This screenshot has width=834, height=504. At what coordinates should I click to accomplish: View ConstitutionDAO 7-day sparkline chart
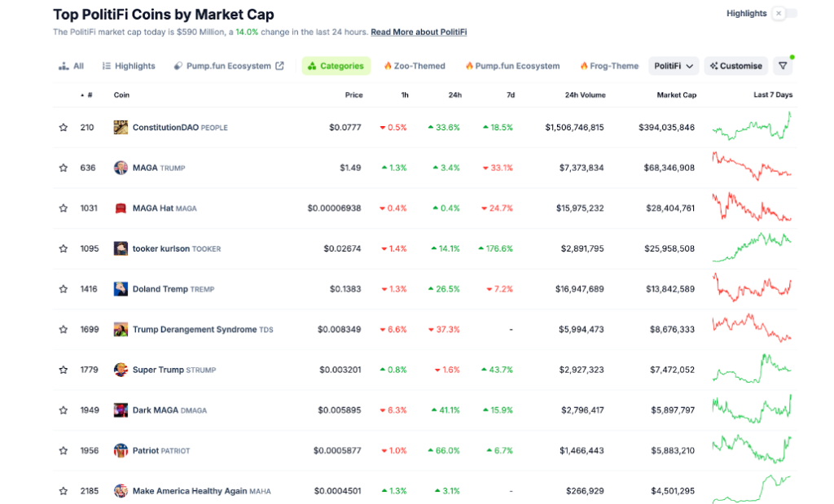tap(752, 126)
